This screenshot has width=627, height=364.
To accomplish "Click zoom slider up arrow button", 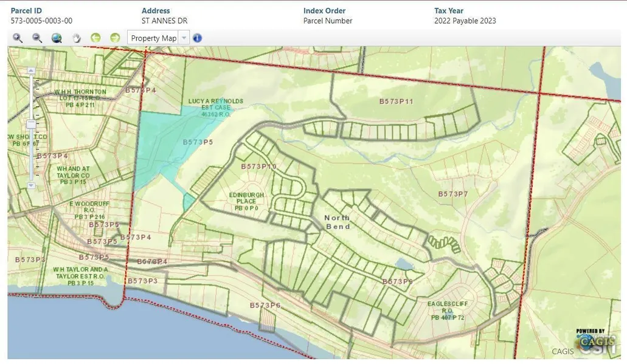I will click(31, 70).
